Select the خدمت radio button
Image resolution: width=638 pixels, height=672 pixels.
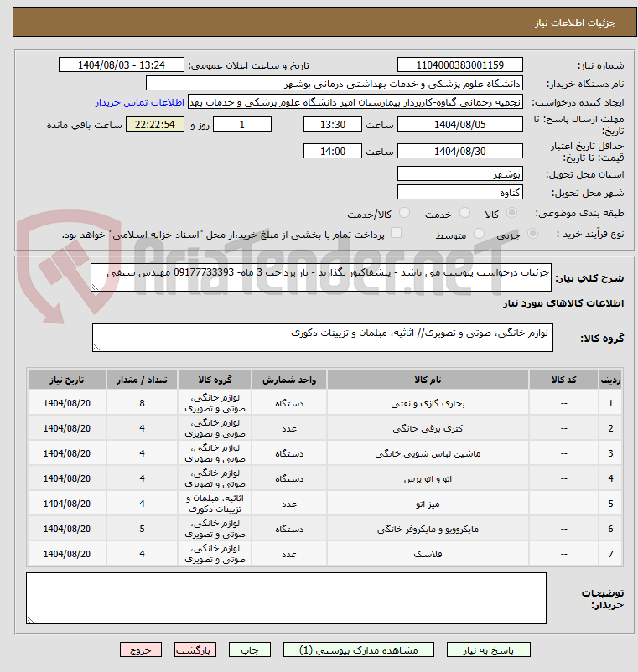[464, 213]
